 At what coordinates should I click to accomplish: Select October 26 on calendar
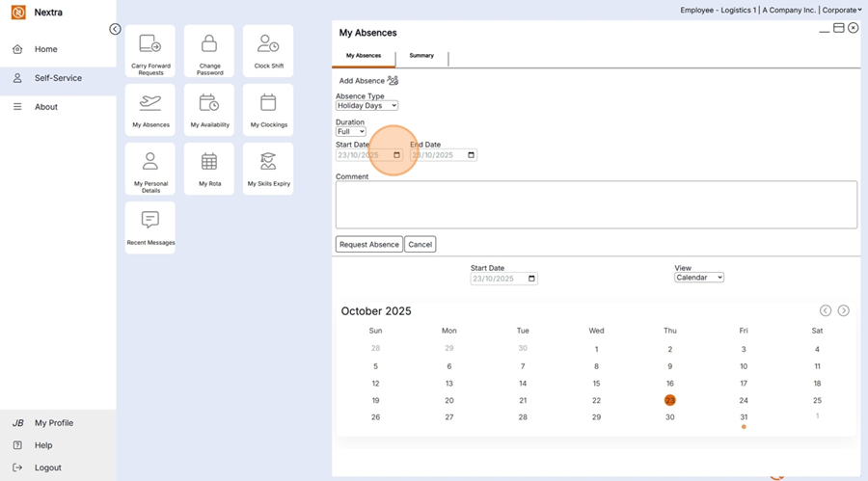pyautogui.click(x=375, y=417)
